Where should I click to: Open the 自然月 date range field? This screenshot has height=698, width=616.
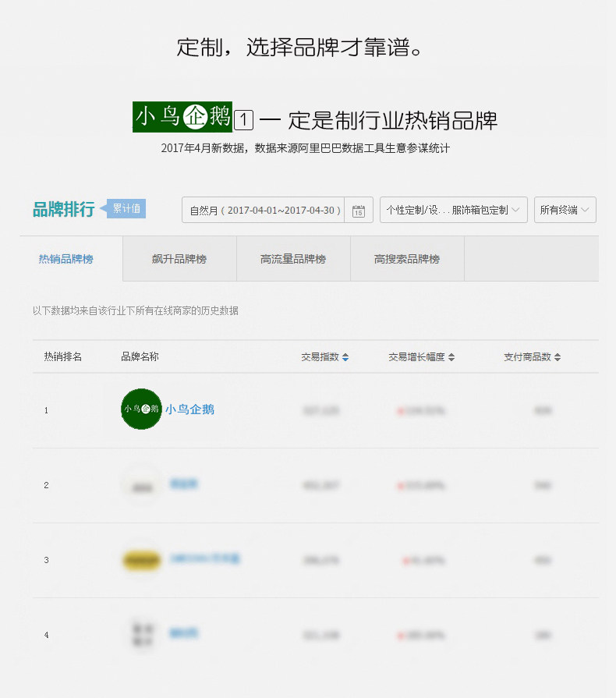(263, 210)
